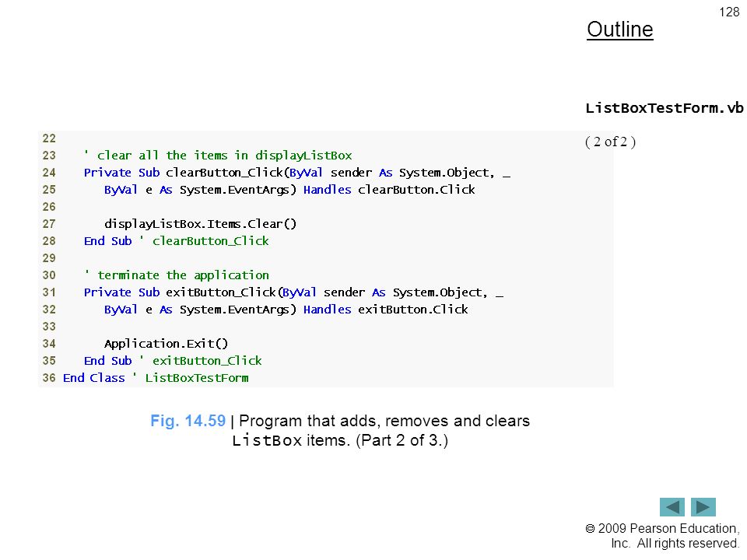The height and width of the screenshot is (560, 747).
Task: Click the "( 2 of 2 )" label
Action: [610, 142]
